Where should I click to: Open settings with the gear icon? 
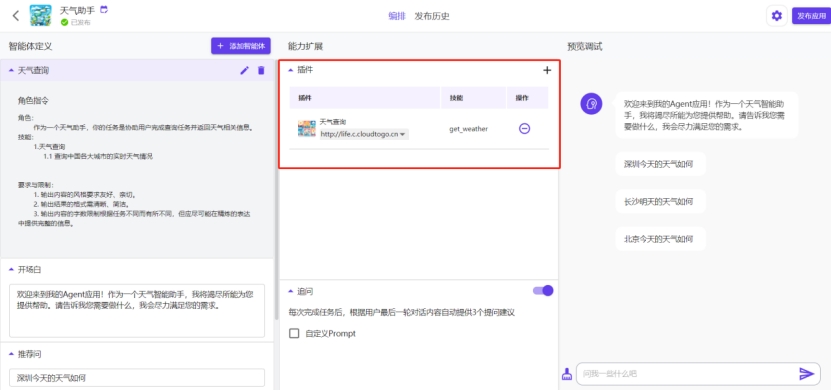[776, 16]
